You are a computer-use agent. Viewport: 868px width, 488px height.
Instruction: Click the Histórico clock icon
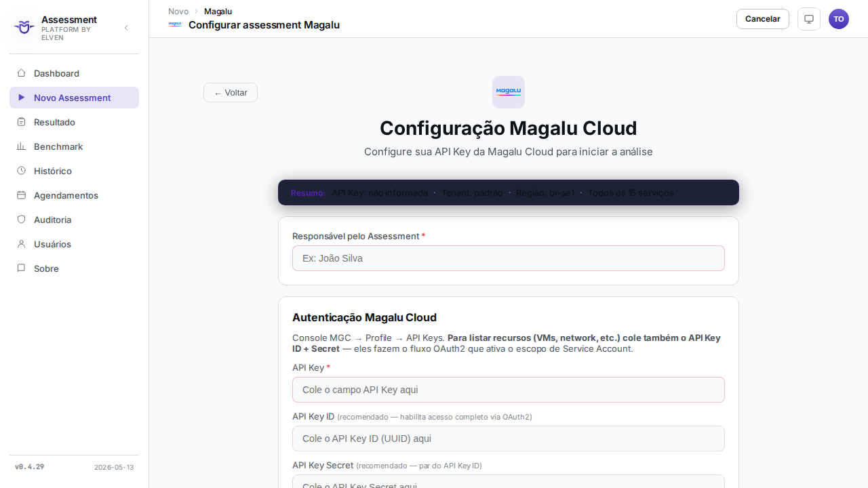coord(21,171)
